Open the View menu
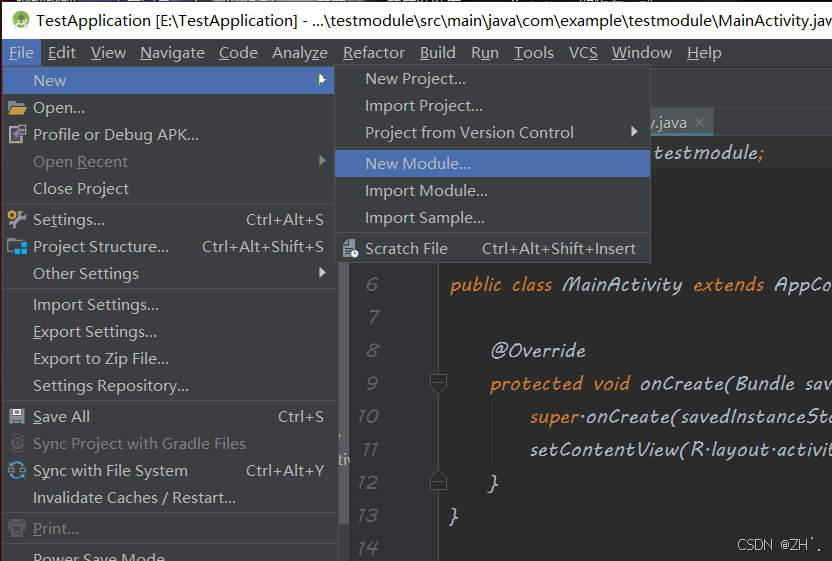The width and height of the screenshot is (832, 561). pyautogui.click(x=108, y=53)
